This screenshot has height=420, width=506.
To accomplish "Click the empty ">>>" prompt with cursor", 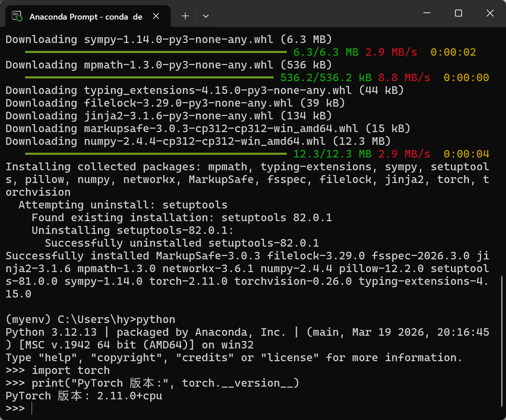I will click(19, 409).
